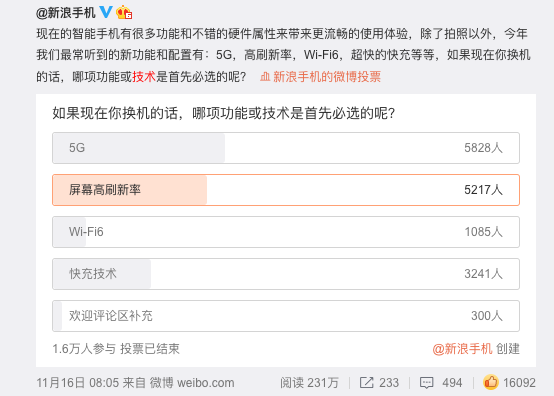Click the repost share icon
The width and height of the screenshot is (554, 396).
(366, 383)
